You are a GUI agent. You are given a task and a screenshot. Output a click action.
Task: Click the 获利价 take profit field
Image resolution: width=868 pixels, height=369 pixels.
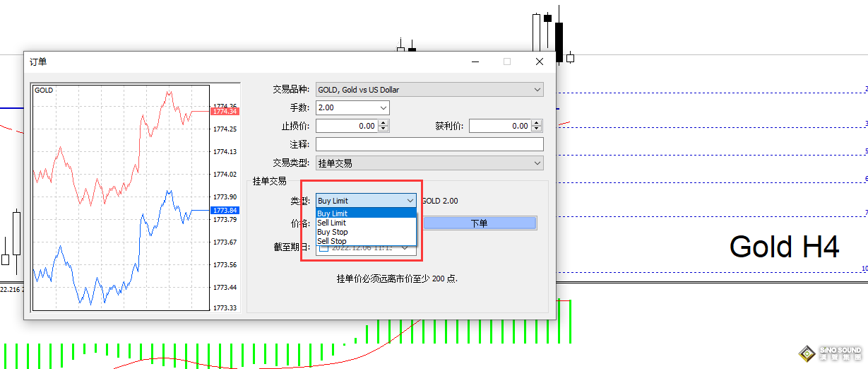pos(500,126)
